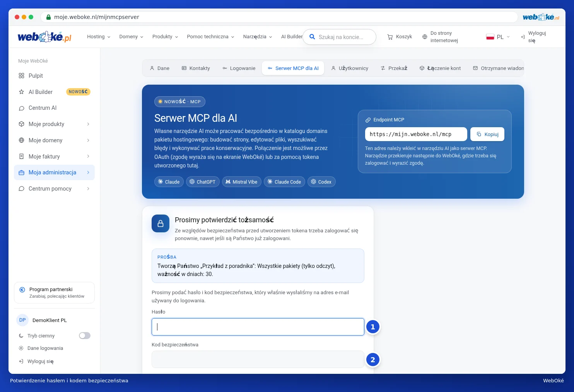Open Centrum AI in the sidebar
The height and width of the screenshot is (392, 574).
pos(54,108)
